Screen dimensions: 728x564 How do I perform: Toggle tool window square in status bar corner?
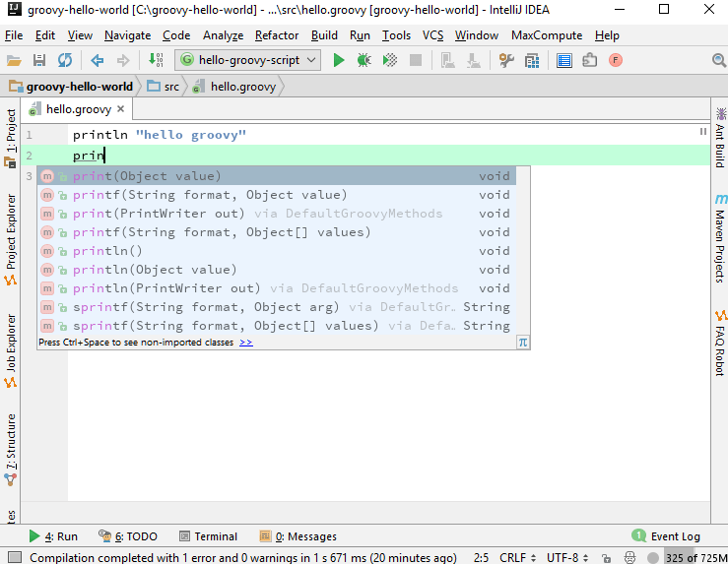pos(16,557)
